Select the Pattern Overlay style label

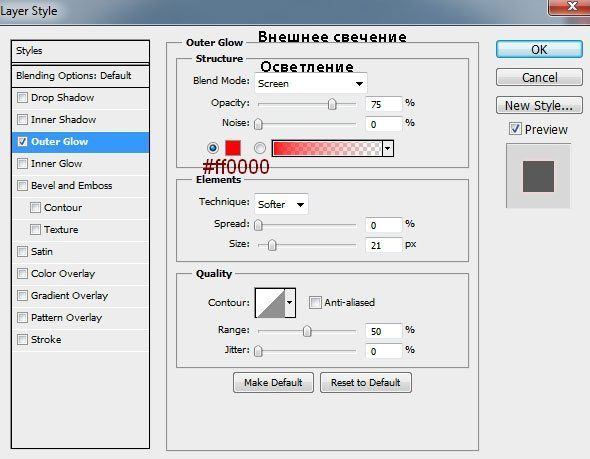coord(67,318)
